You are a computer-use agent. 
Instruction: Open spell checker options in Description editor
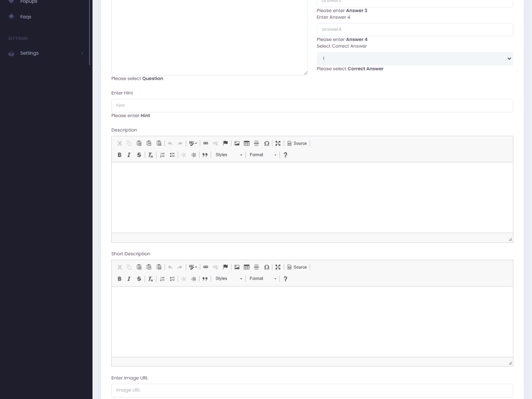coord(193,143)
